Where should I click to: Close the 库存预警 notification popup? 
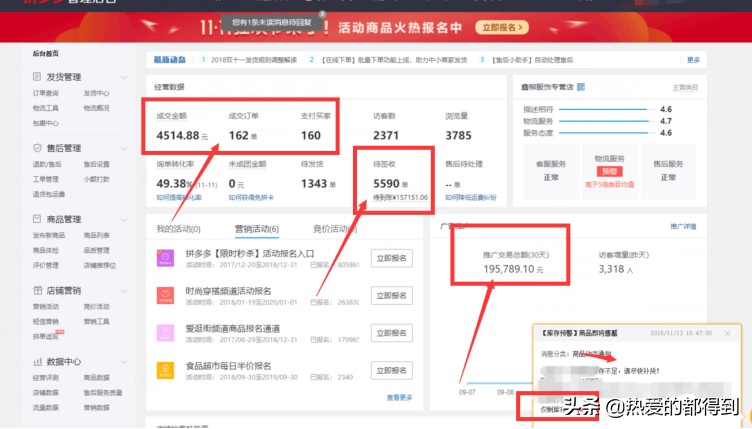[728, 333]
